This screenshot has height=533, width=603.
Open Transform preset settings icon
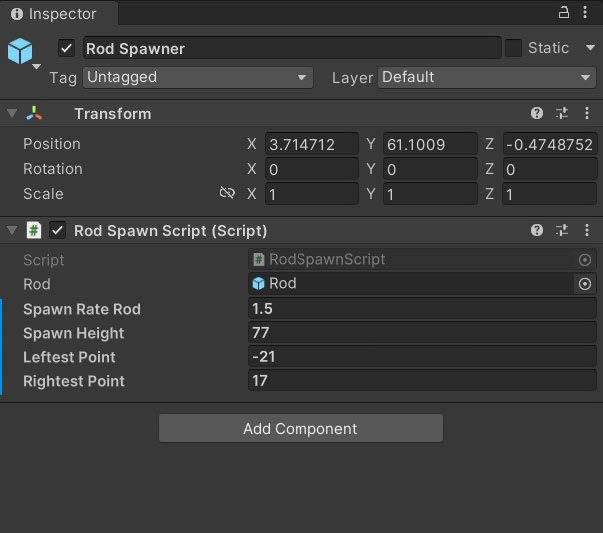[x=561, y=114]
